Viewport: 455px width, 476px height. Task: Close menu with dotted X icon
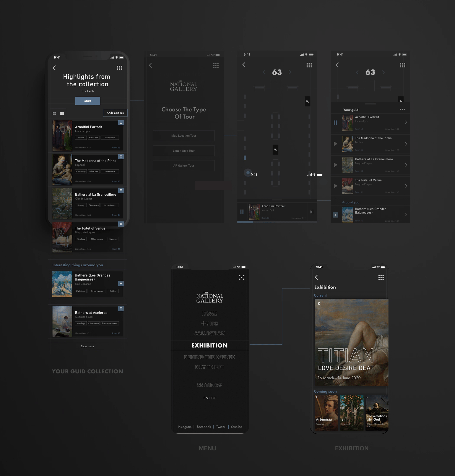[x=242, y=277]
